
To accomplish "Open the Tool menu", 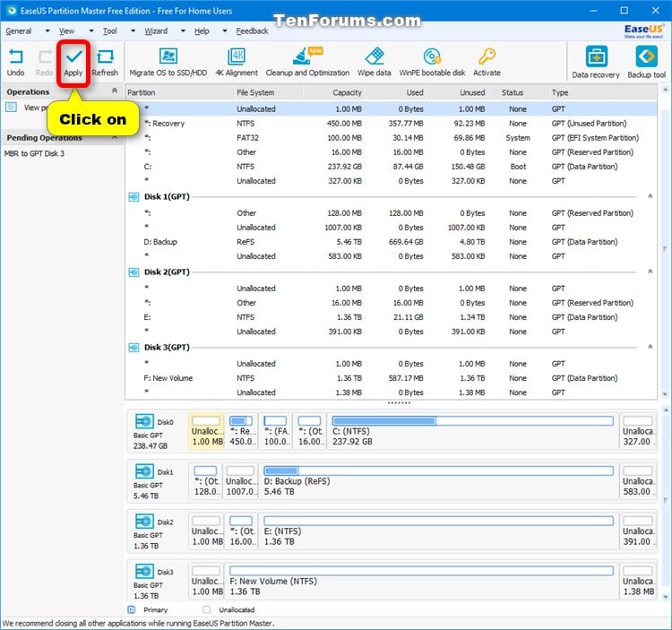I will [109, 30].
